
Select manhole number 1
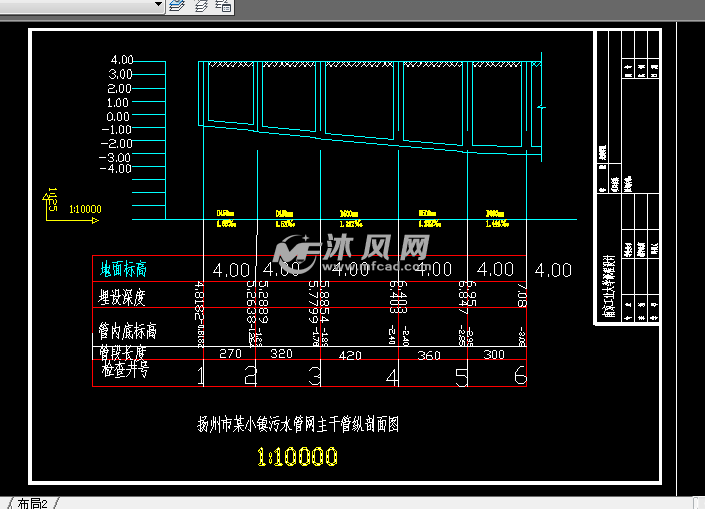coord(201,376)
